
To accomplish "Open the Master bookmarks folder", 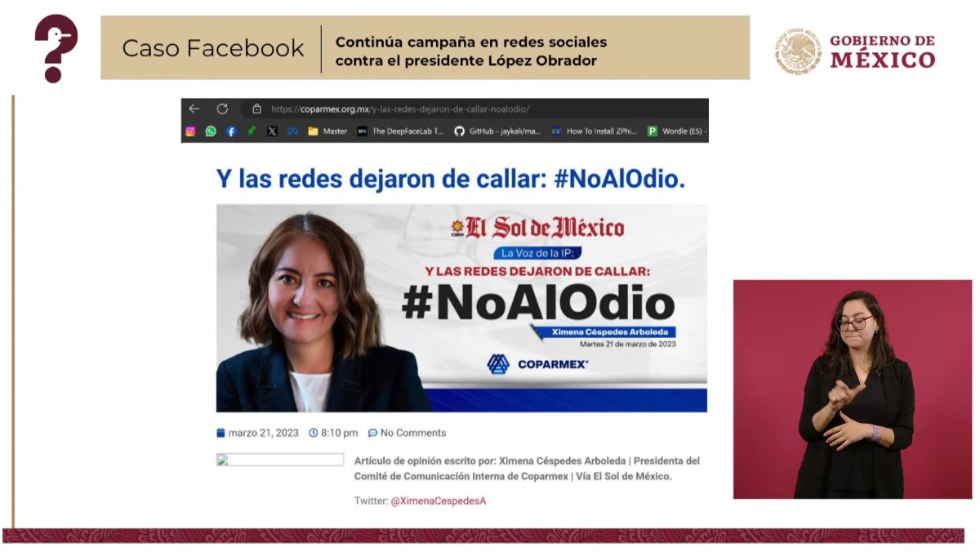I will pos(327,131).
